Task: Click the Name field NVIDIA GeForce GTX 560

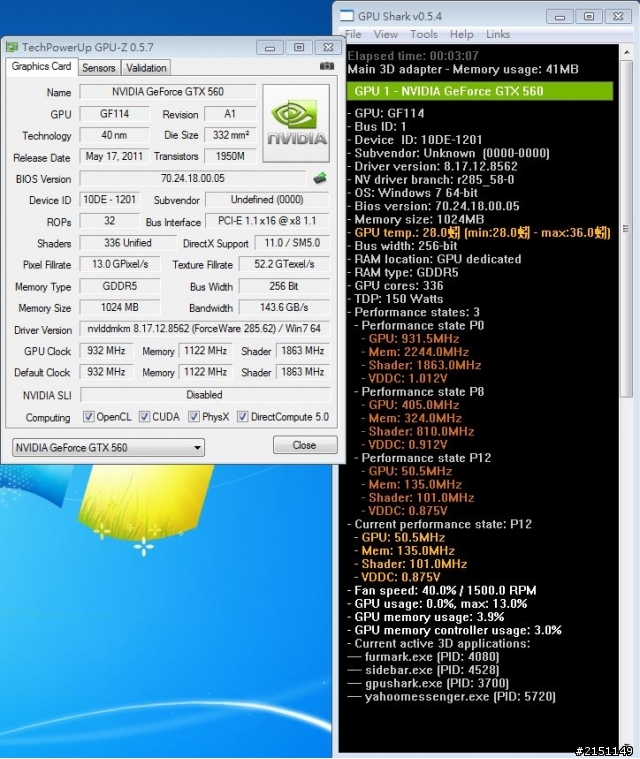Action: pyautogui.click(x=168, y=91)
